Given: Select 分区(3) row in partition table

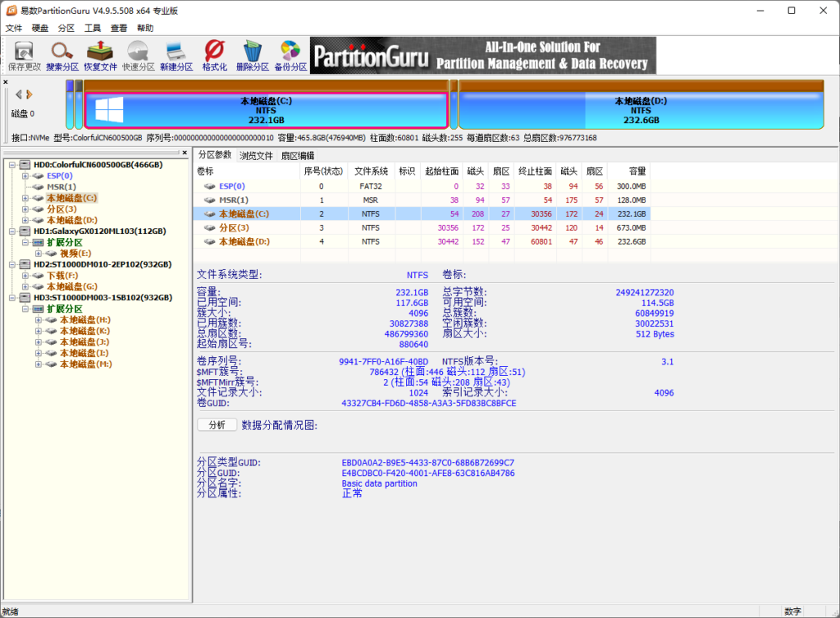Looking at the screenshot, I should pos(422,228).
